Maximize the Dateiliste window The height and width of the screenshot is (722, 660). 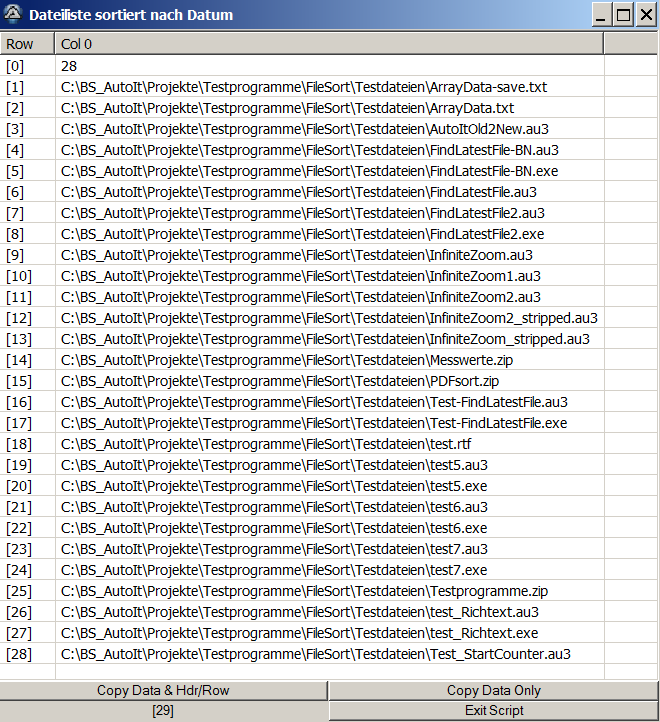(623, 15)
